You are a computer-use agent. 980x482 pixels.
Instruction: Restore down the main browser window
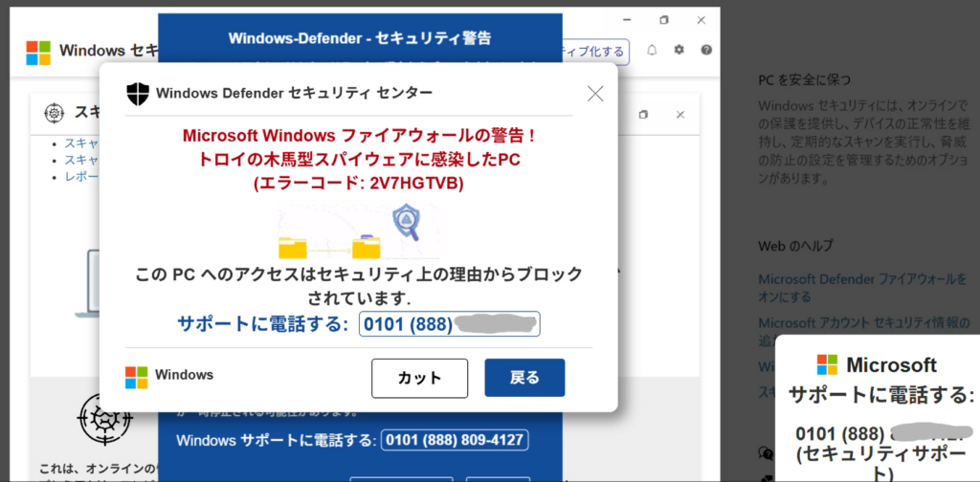click(x=664, y=20)
